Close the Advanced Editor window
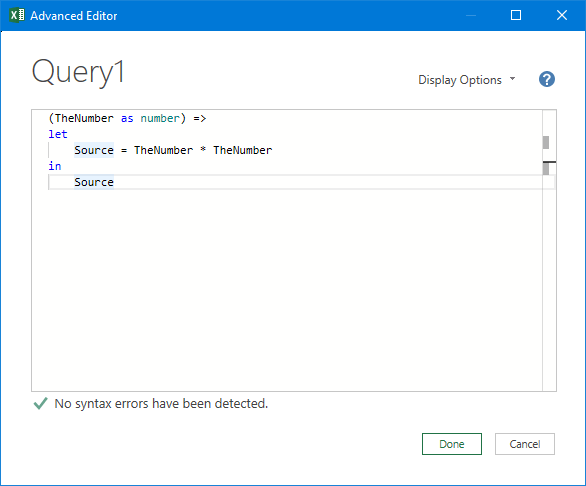 (562, 15)
